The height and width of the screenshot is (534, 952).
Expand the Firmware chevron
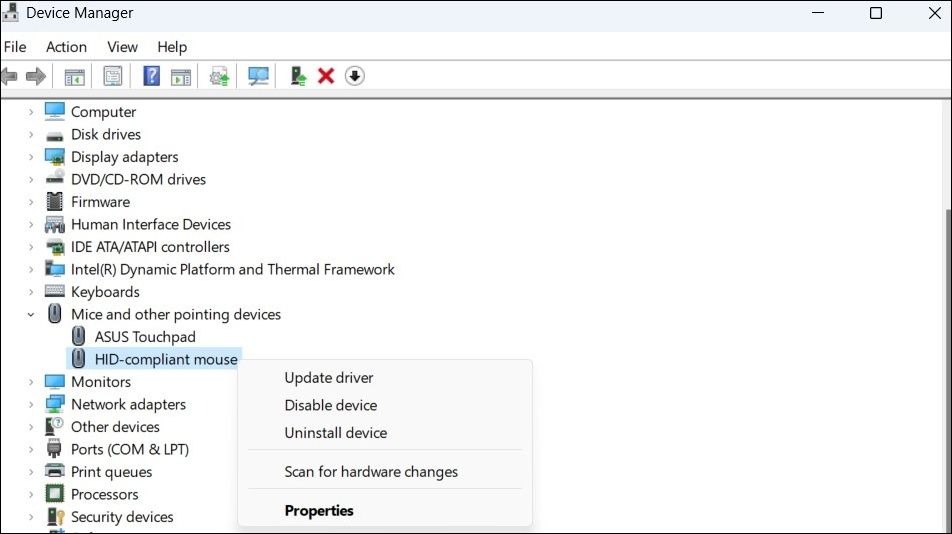[x=31, y=201]
